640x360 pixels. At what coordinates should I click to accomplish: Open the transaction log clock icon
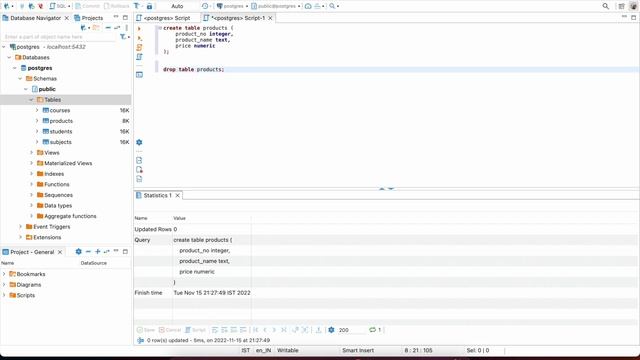205,6
